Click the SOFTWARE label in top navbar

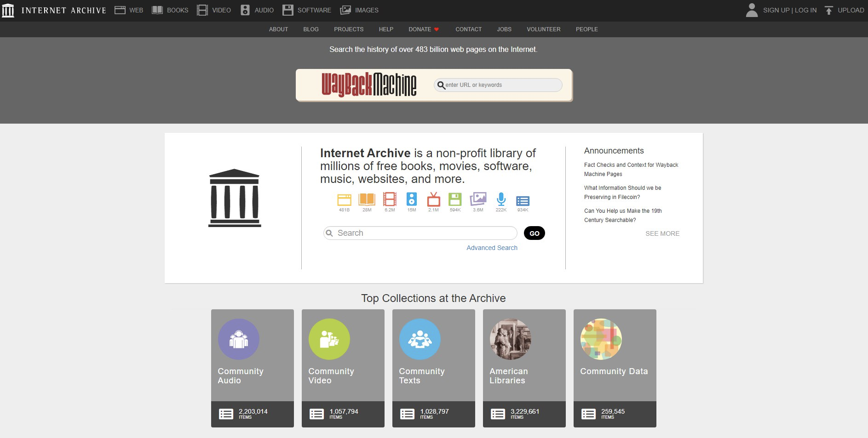314,10
